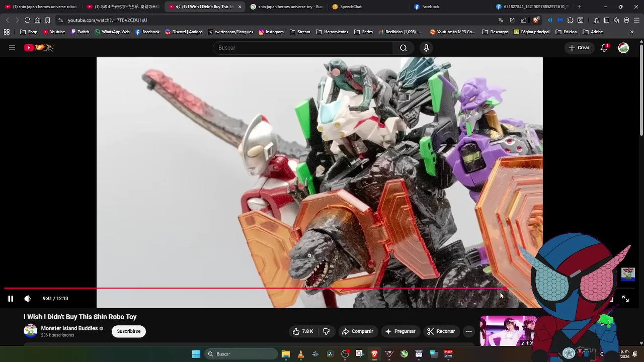The height and width of the screenshot is (362, 644).
Task: Open the three-dot more actions menu
Action: 468,331
